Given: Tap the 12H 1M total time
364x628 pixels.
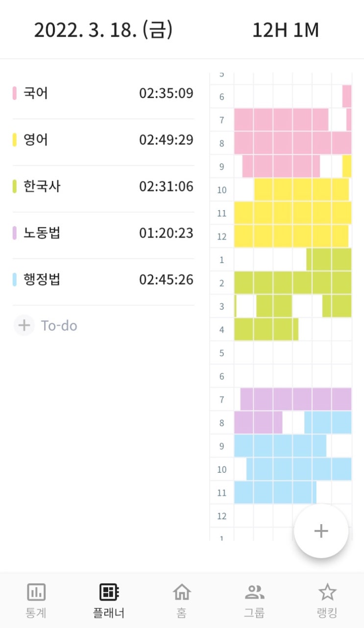Looking at the screenshot, I should tap(285, 30).
